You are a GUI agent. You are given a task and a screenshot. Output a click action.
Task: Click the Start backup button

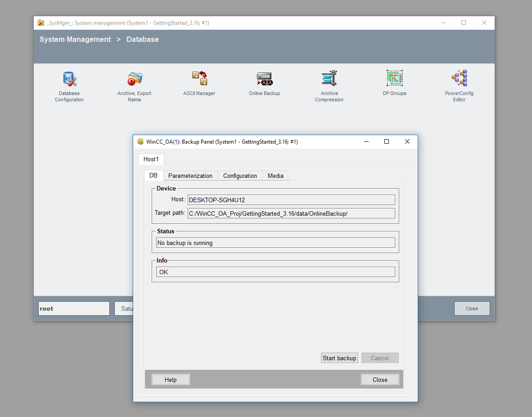(x=339, y=358)
